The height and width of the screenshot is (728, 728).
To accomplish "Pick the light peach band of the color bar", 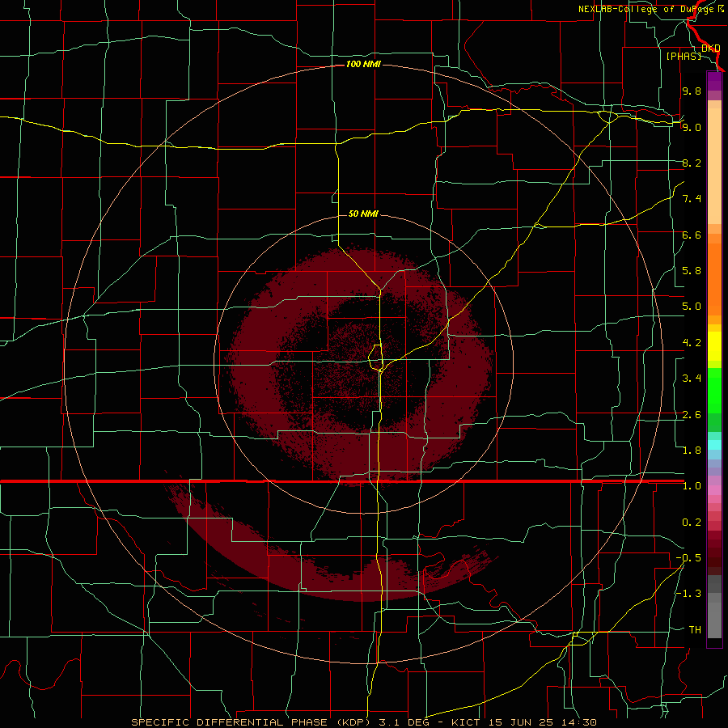I will coord(714,166).
